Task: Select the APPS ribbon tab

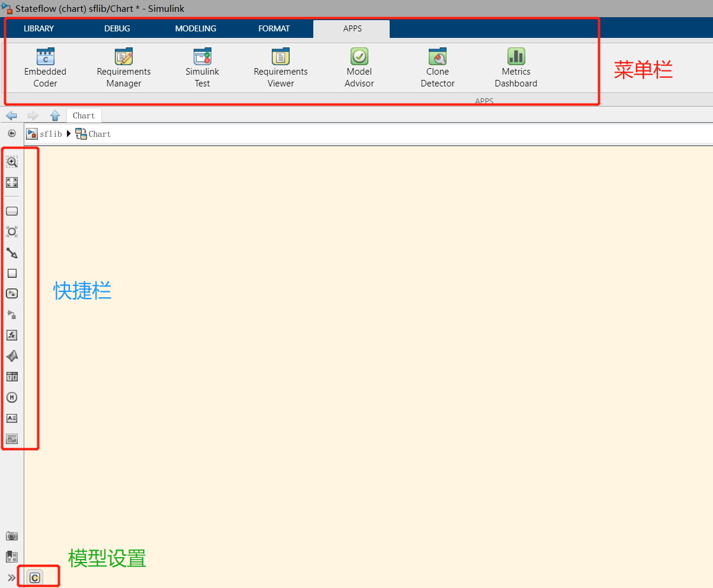Action: (352, 28)
